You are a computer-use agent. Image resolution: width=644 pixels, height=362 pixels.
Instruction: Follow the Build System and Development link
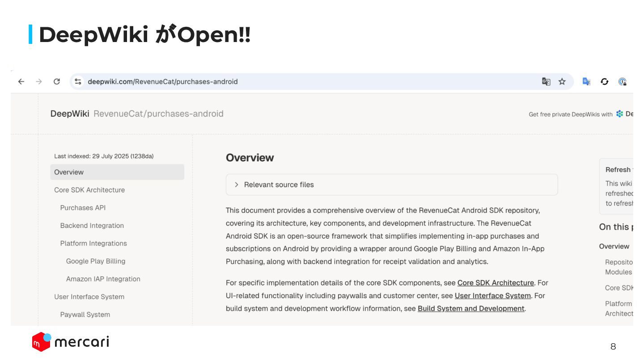(x=471, y=309)
